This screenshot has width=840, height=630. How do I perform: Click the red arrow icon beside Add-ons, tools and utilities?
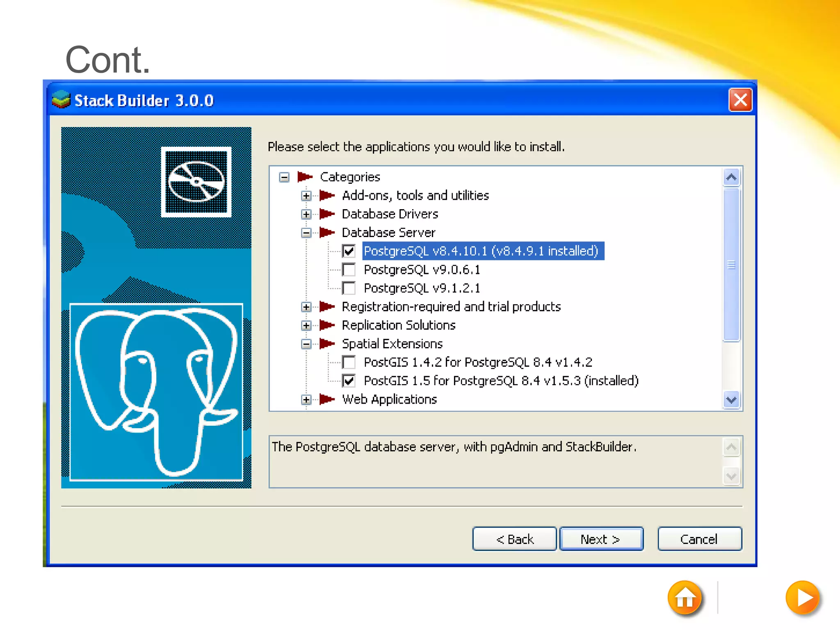coord(327,195)
